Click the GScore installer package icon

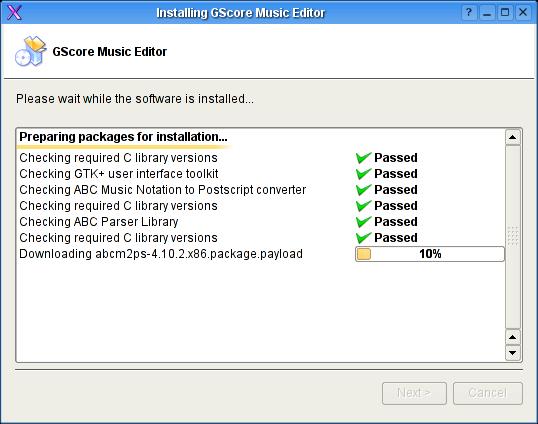(x=31, y=51)
